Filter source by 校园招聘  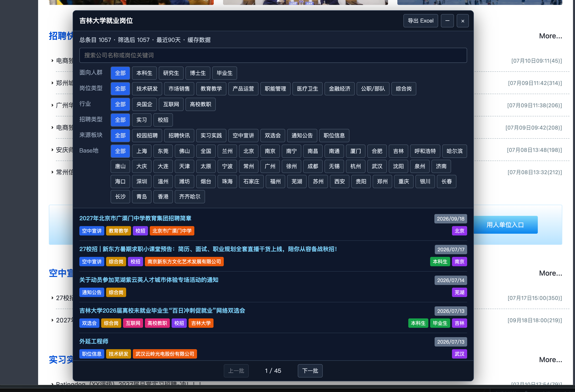(x=147, y=135)
